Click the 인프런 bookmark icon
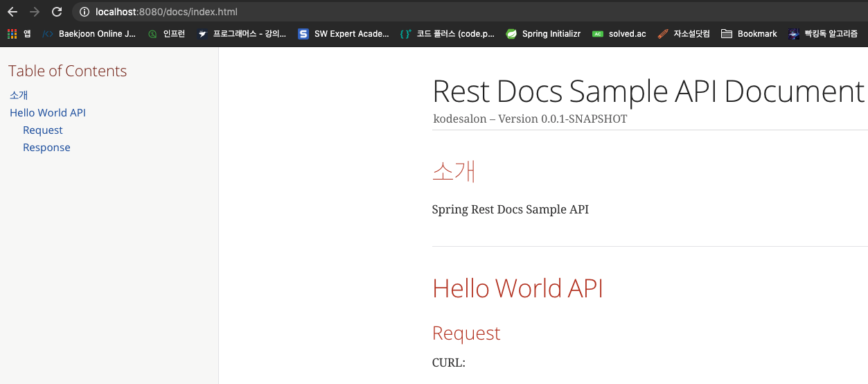 tap(152, 33)
